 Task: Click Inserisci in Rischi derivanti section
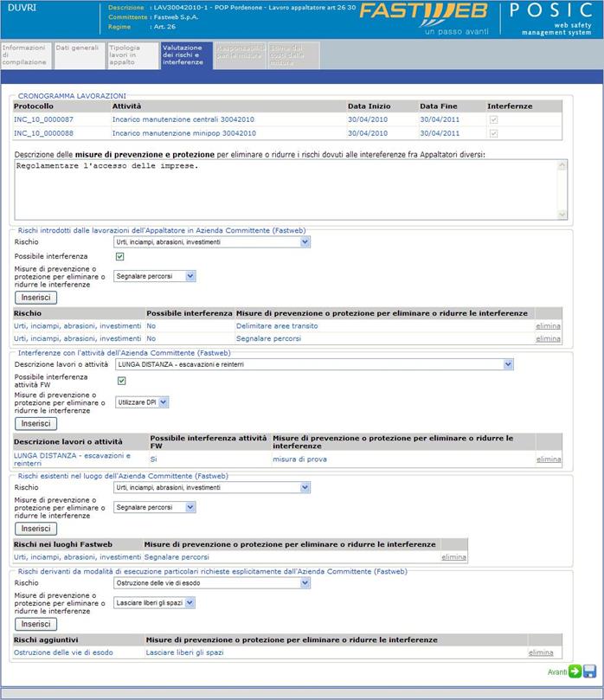(35, 624)
